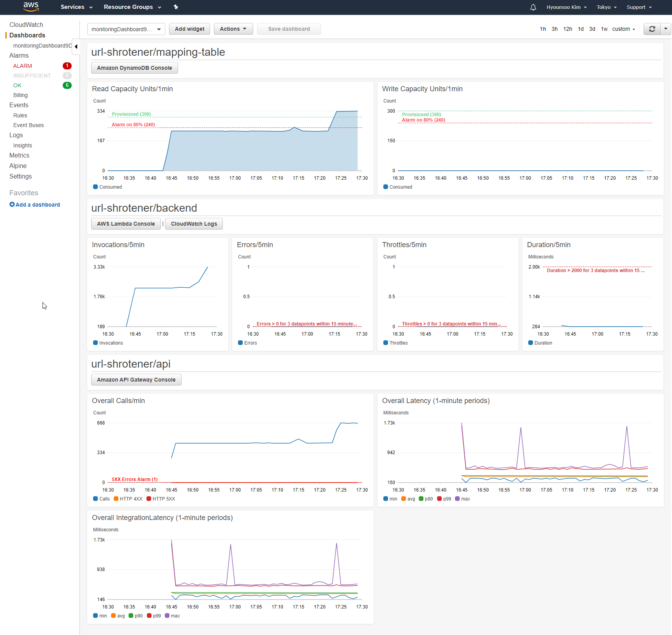Click the Read Capacity Units/1min widget title

pyautogui.click(x=132, y=89)
